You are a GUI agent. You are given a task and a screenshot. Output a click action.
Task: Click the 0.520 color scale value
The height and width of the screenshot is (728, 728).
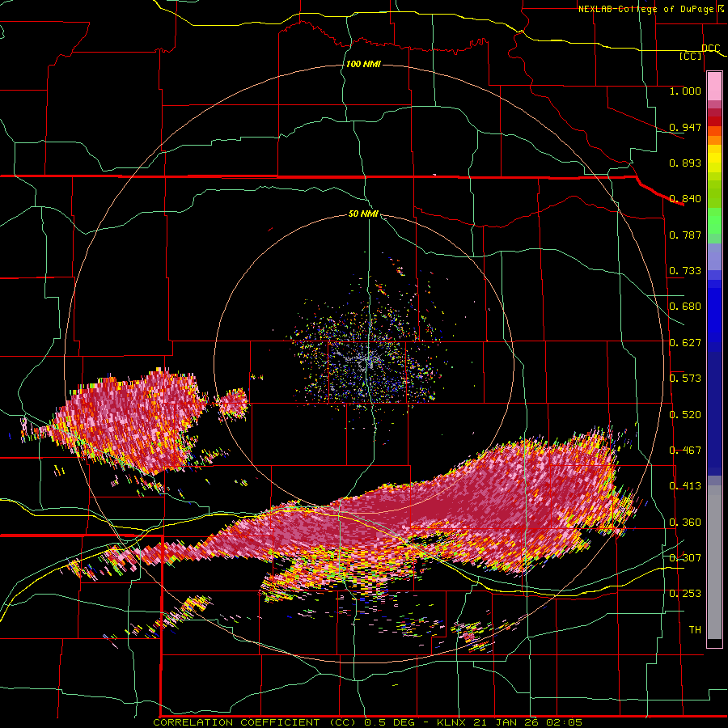tap(685, 414)
